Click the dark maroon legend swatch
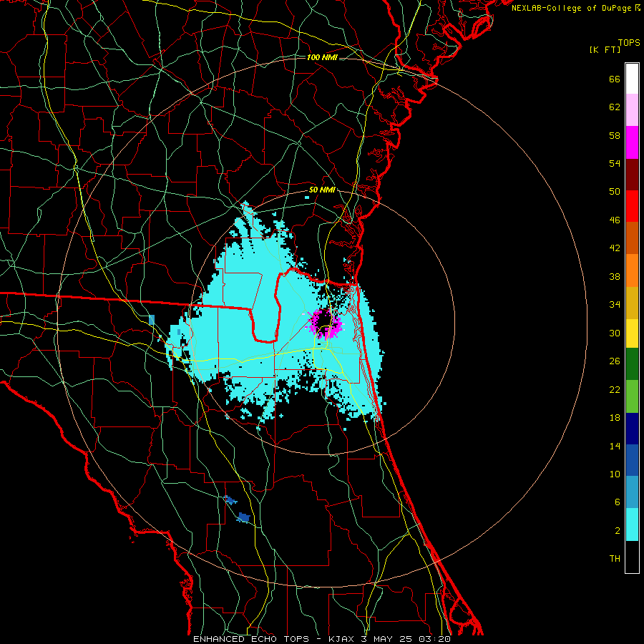Viewport: 644px width, 644px height. (x=632, y=174)
